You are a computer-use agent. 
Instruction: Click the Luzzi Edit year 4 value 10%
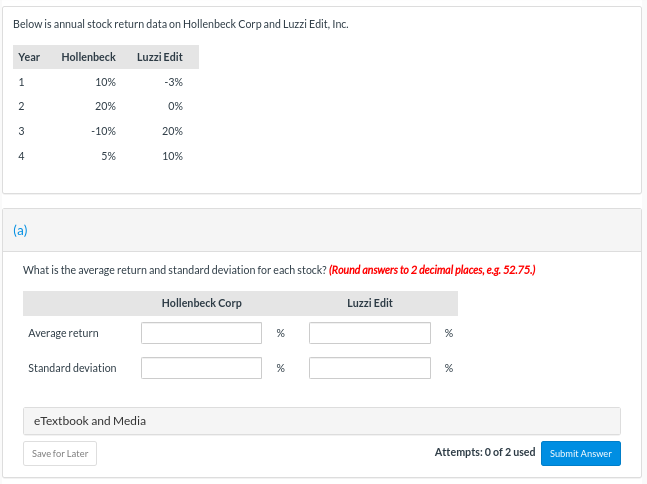[x=172, y=156]
